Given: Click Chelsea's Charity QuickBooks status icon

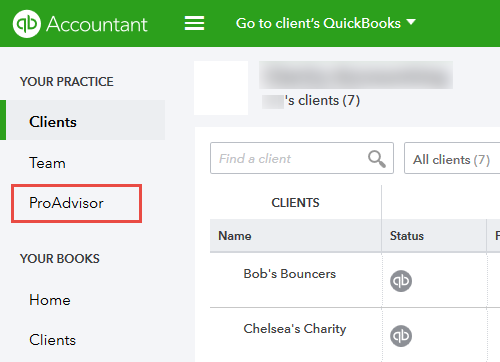Looking at the screenshot, I should tap(401, 336).
